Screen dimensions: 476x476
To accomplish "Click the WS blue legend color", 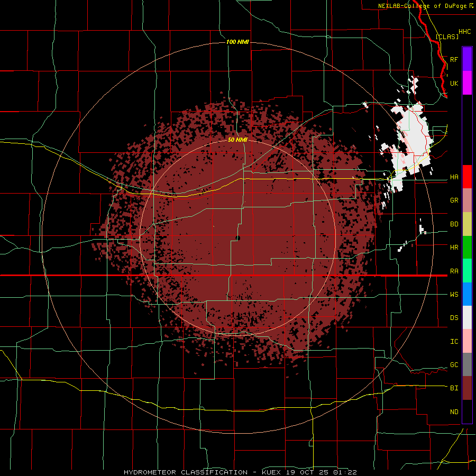I will coord(467,294).
